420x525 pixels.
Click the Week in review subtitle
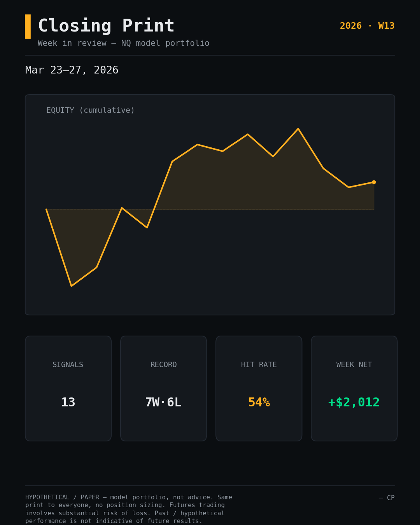pyautogui.click(x=123, y=43)
